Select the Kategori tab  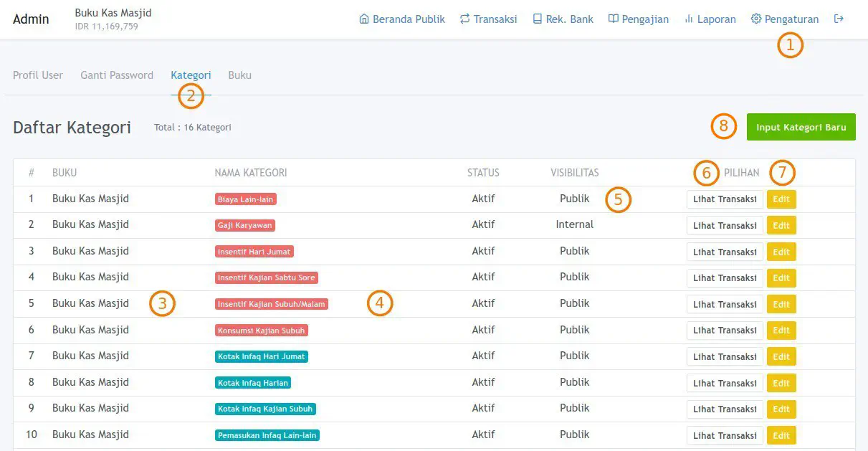pyautogui.click(x=191, y=75)
